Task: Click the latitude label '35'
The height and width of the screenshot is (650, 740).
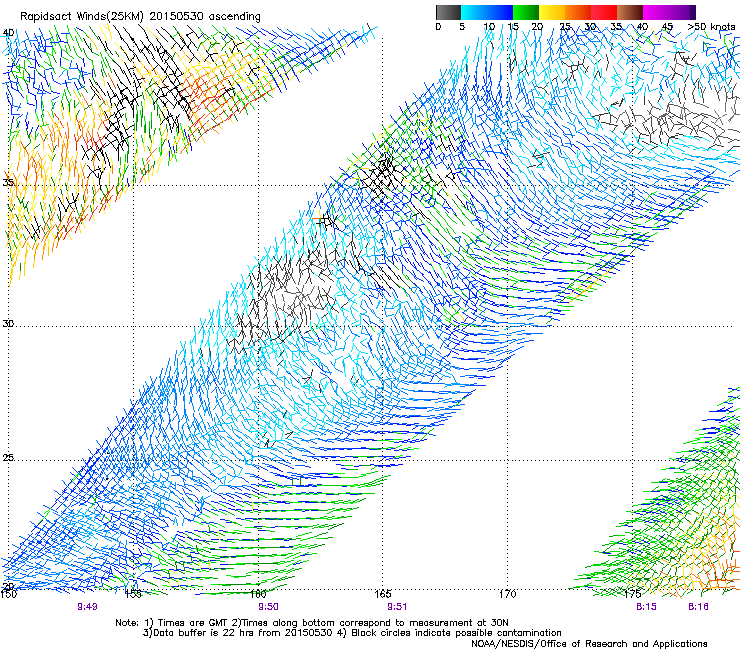Action: click(x=8, y=182)
